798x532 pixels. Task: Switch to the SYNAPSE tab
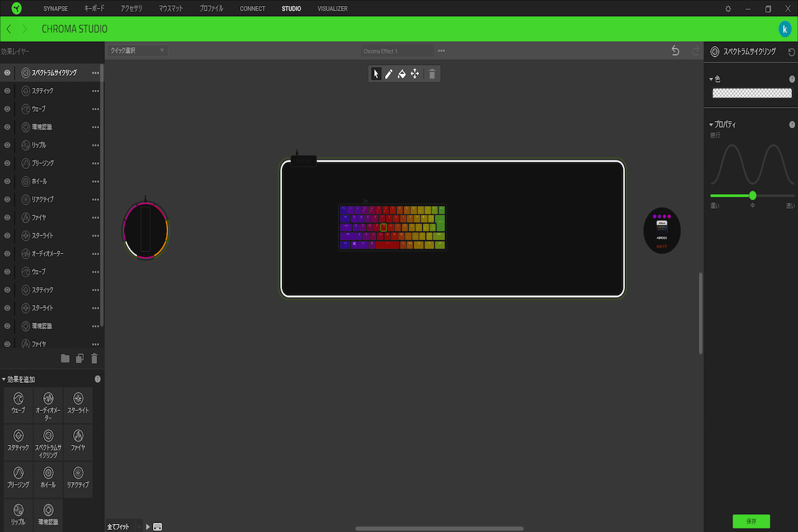point(56,9)
